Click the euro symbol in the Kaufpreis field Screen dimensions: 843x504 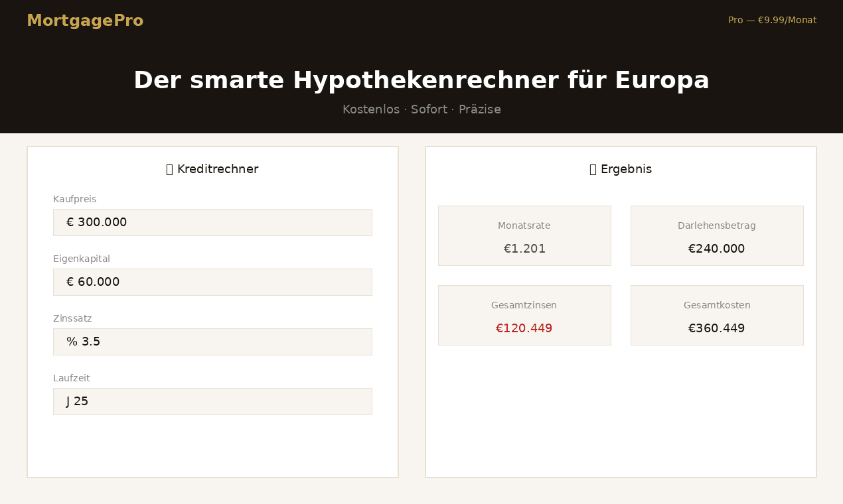click(x=70, y=222)
